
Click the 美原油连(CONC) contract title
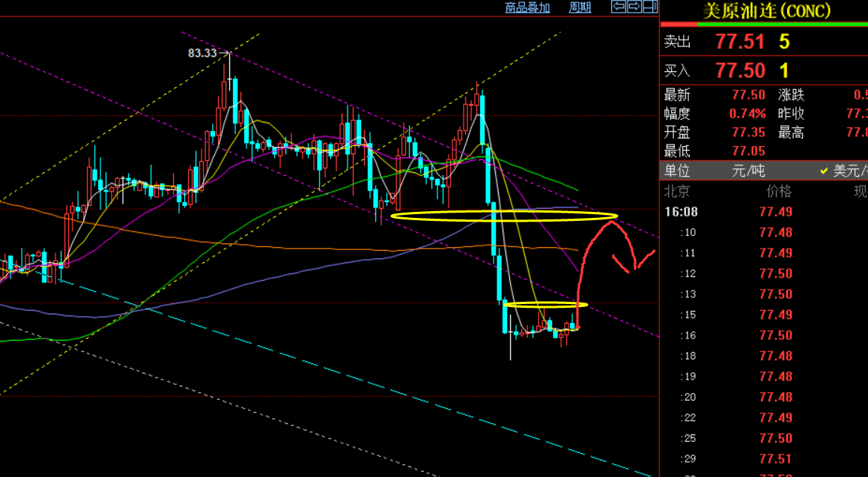765,10
